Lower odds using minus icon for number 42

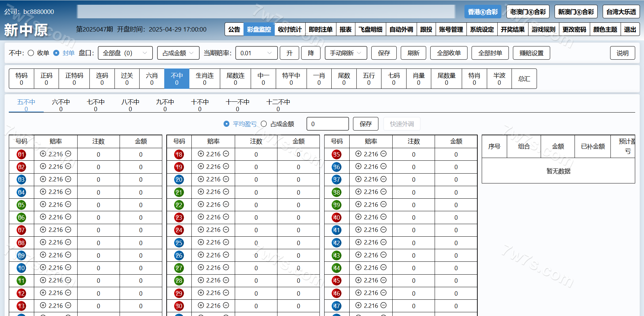point(383,242)
